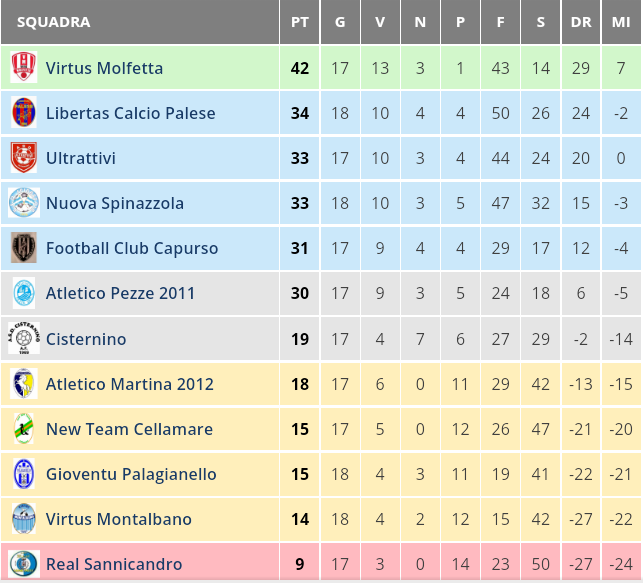Sort table by PT points column

click(300, 22)
